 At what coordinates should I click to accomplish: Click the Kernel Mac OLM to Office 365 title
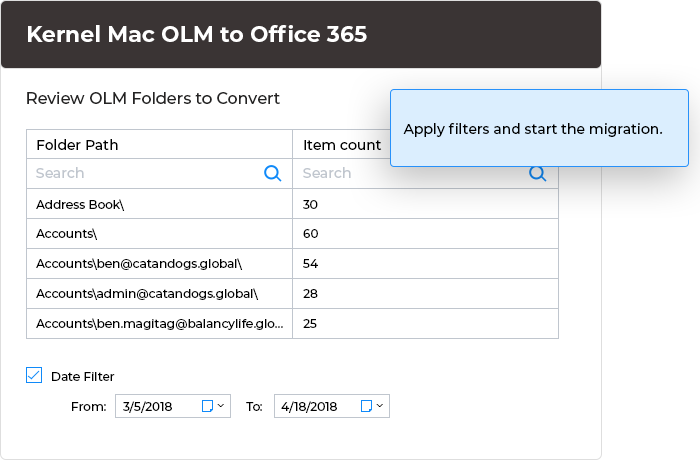tap(196, 34)
